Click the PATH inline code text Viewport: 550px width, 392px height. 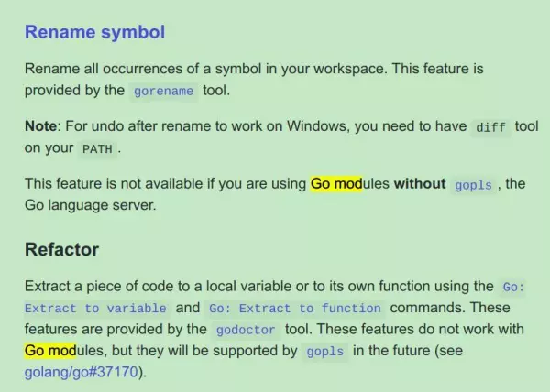click(97, 149)
